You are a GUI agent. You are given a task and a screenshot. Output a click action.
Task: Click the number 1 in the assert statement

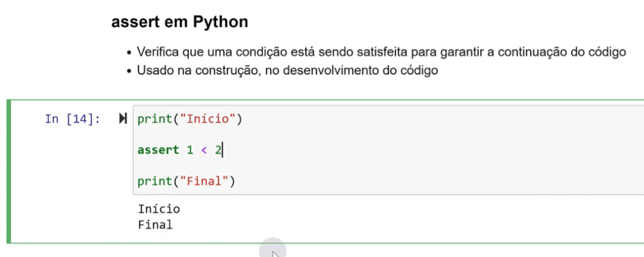[190, 150]
